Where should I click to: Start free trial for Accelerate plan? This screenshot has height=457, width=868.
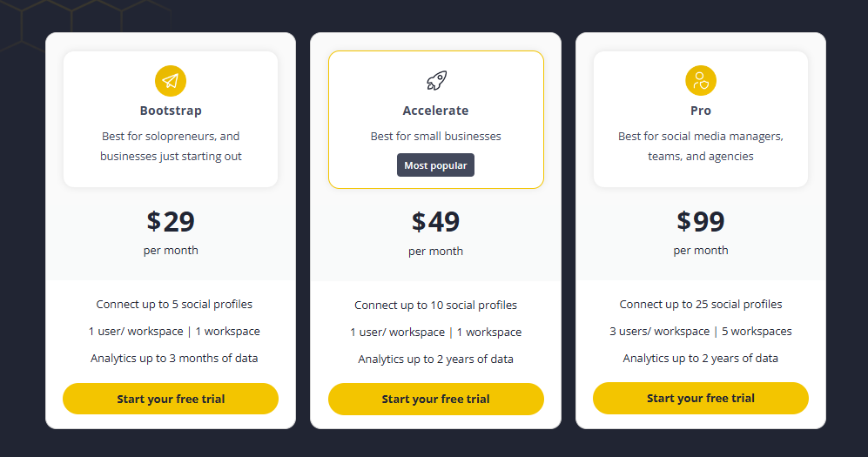point(436,400)
